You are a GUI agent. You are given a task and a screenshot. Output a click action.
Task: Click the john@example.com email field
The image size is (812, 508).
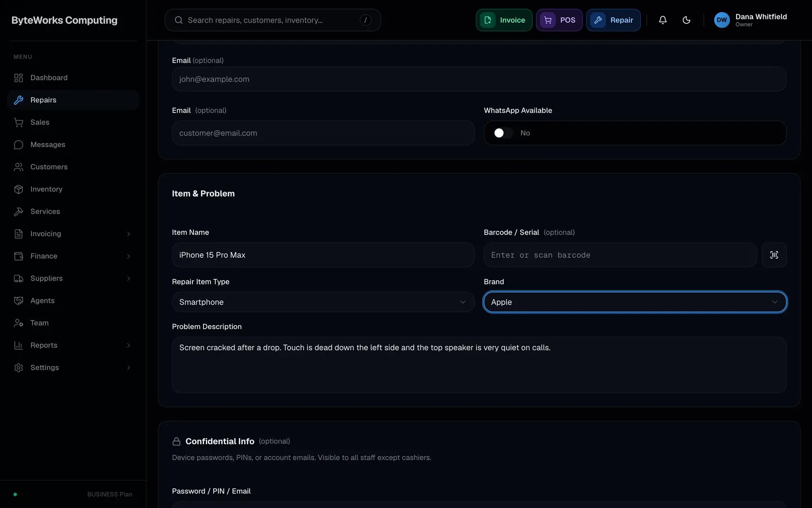tap(479, 79)
